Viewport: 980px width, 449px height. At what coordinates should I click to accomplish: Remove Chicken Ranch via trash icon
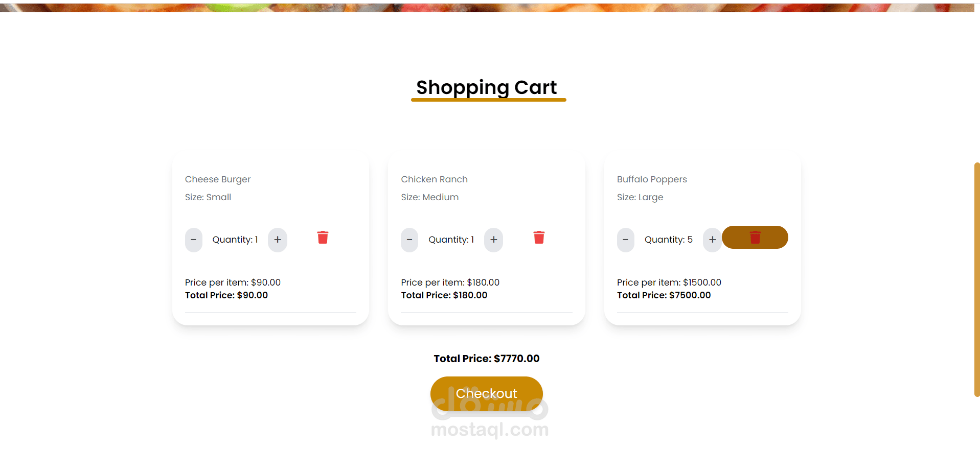tap(539, 238)
